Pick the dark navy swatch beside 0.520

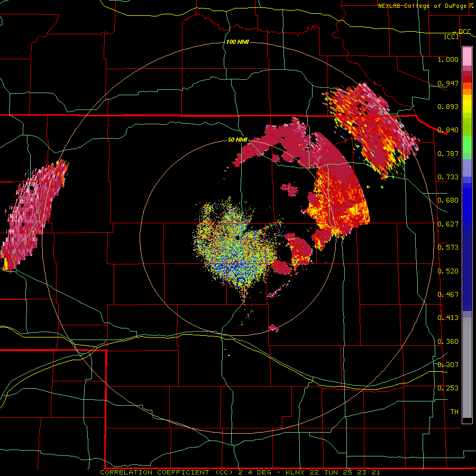467,270
